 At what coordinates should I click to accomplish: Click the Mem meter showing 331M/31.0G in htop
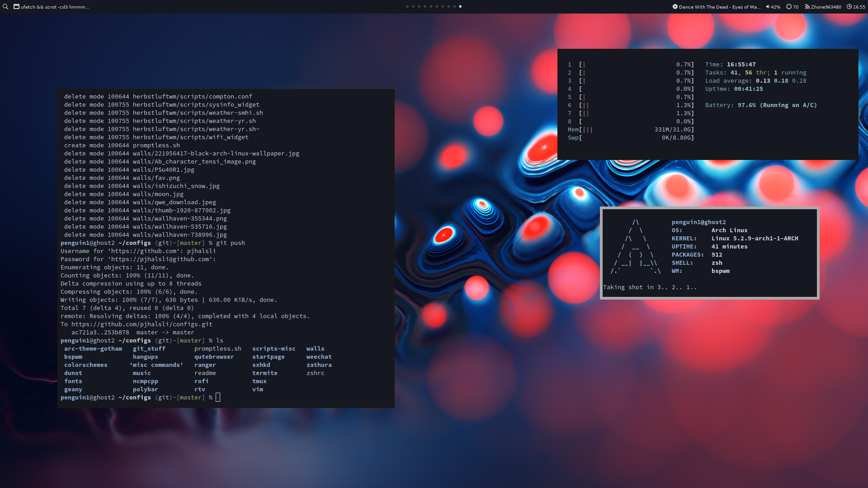click(x=631, y=129)
